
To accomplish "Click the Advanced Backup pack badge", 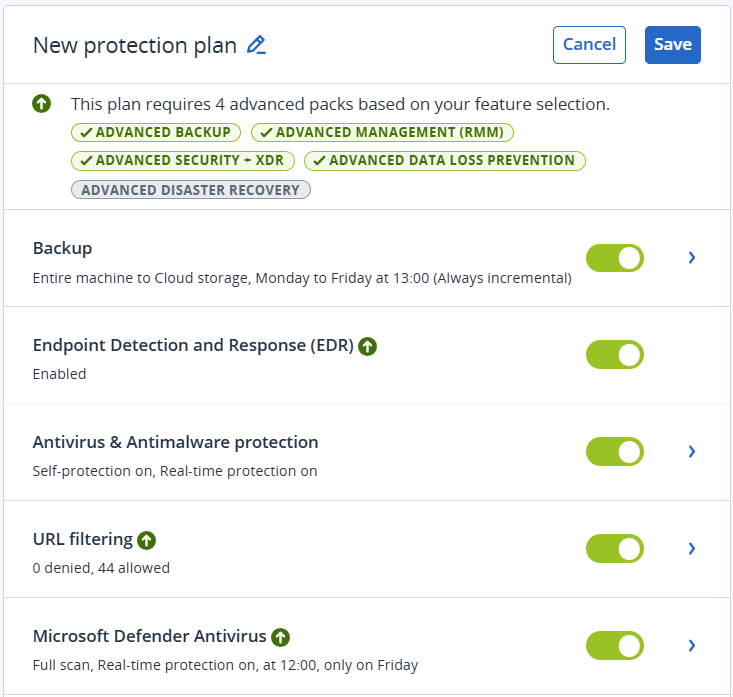I will (155, 132).
